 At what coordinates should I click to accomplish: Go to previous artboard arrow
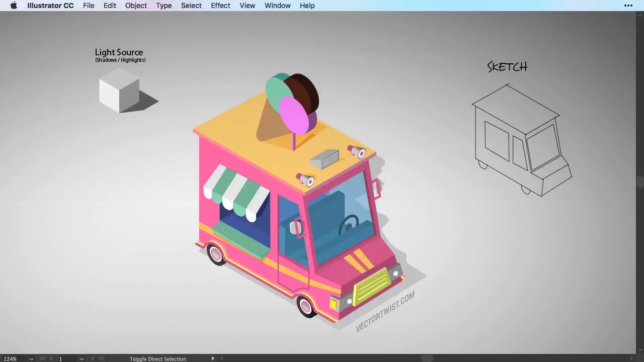(51, 358)
